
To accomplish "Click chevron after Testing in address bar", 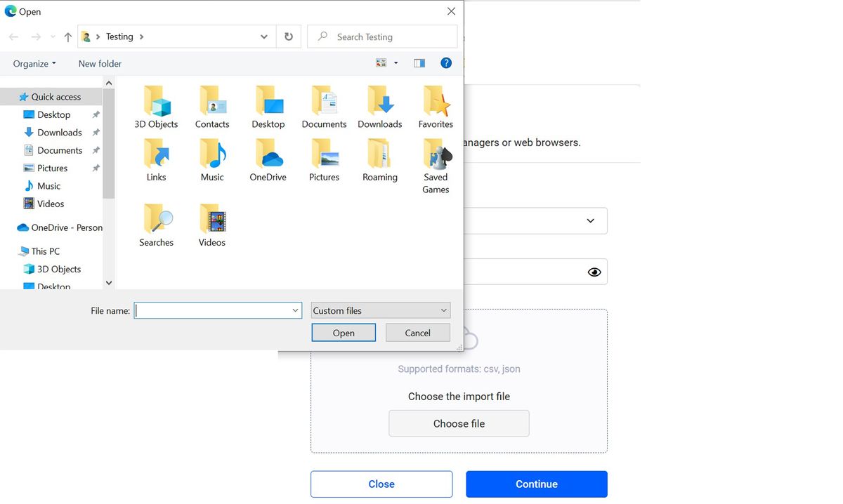I will [141, 37].
